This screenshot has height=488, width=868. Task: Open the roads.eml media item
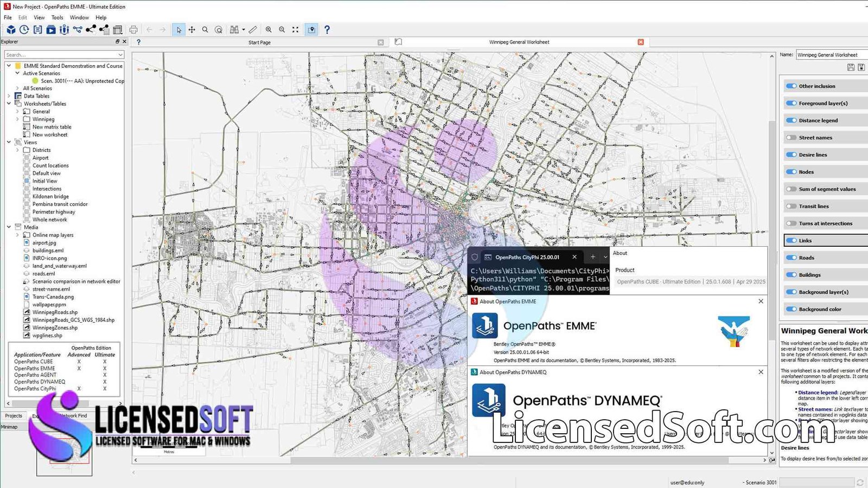click(43, 274)
